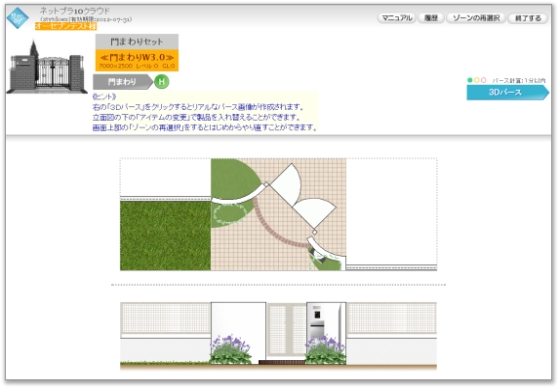
Task: Click the red status dot indicator
Action: coord(483,80)
